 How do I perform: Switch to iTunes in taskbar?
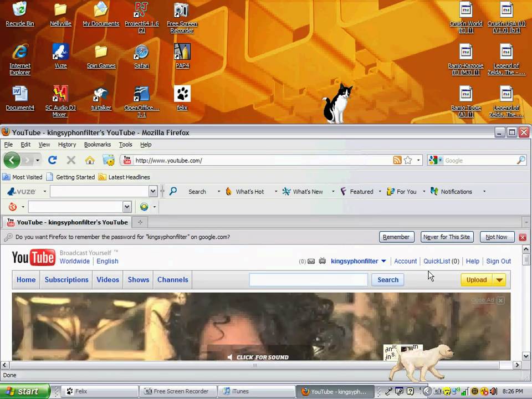[257, 391]
